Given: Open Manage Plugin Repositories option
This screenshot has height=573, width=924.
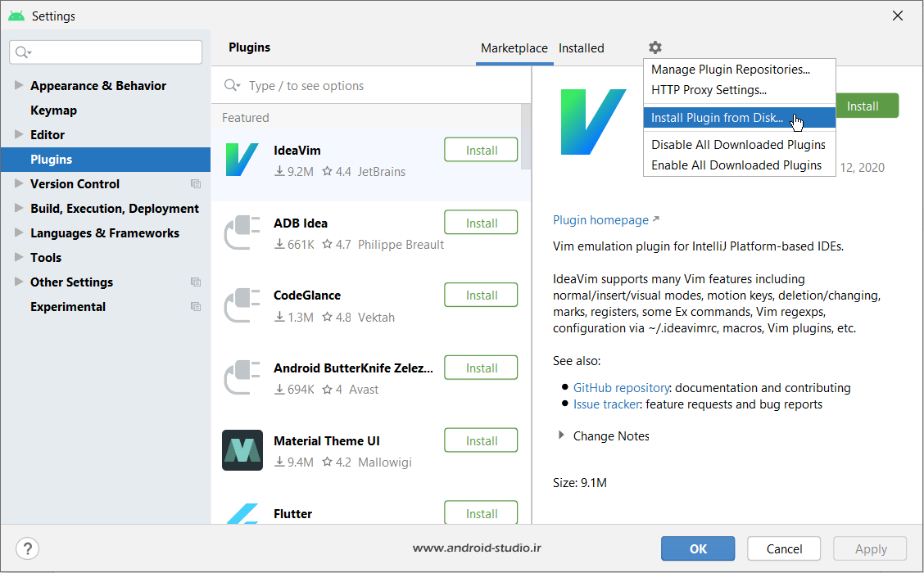Looking at the screenshot, I should pos(731,70).
